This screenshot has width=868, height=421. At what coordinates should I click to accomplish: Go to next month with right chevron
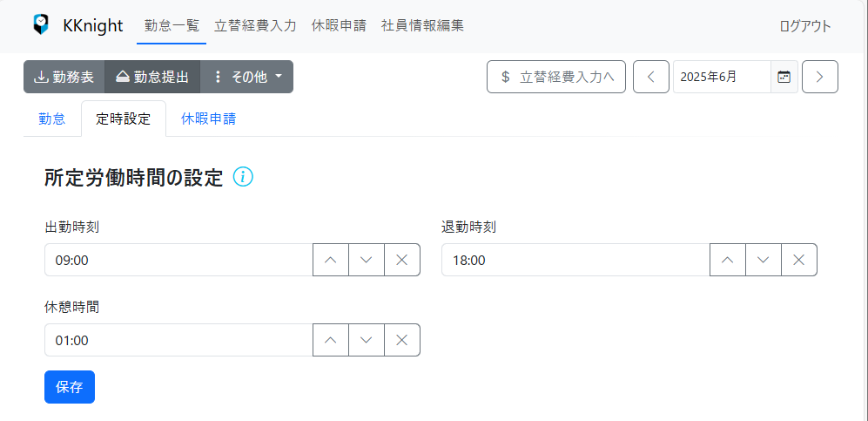coord(820,77)
